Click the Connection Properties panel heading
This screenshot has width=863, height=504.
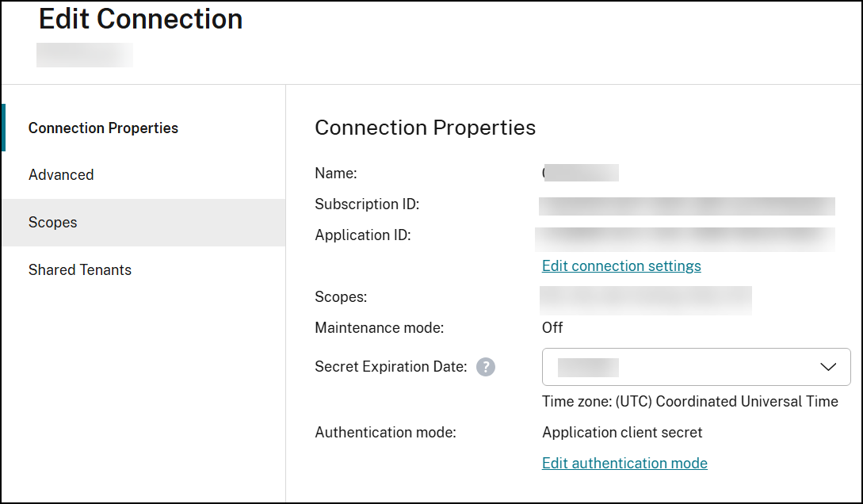coord(425,128)
